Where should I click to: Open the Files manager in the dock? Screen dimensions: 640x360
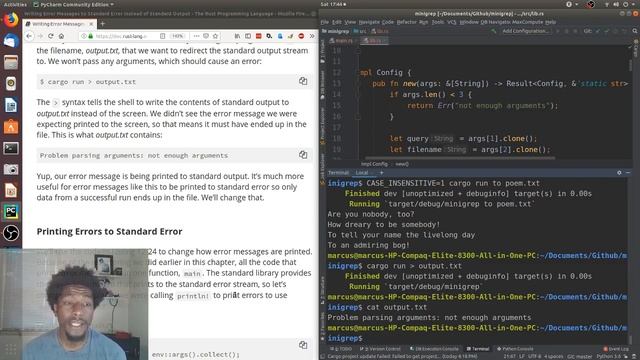coord(11,62)
